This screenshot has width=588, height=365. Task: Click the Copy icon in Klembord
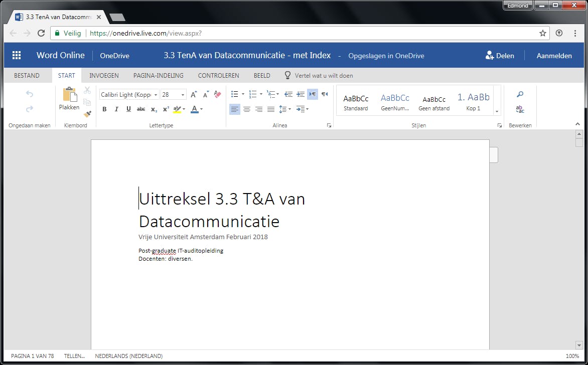click(x=87, y=102)
